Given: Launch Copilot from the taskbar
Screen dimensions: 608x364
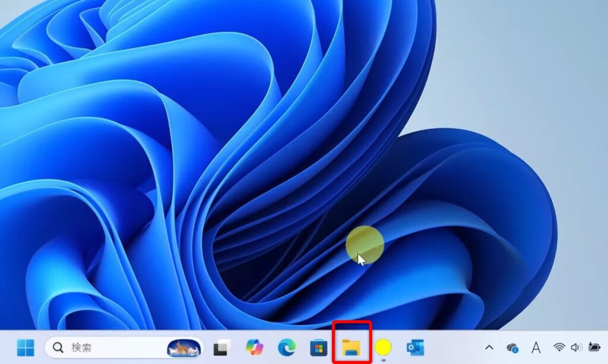Looking at the screenshot, I should click(255, 347).
